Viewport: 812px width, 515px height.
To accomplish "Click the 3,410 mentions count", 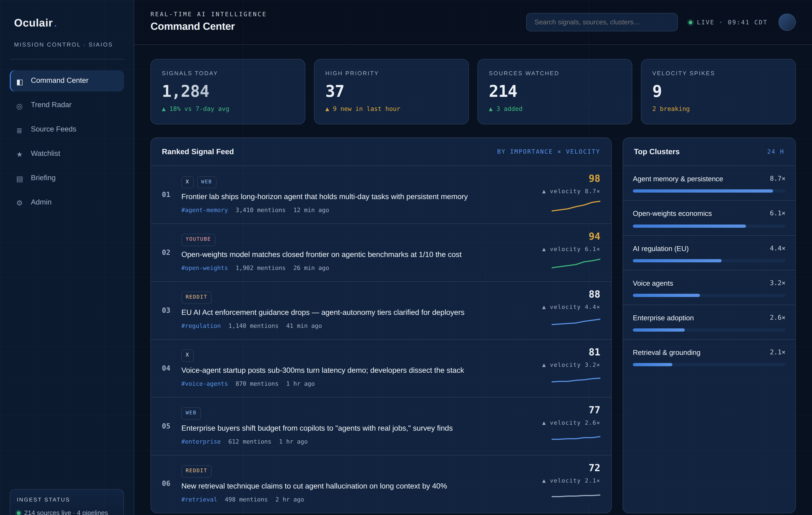I will [260, 210].
